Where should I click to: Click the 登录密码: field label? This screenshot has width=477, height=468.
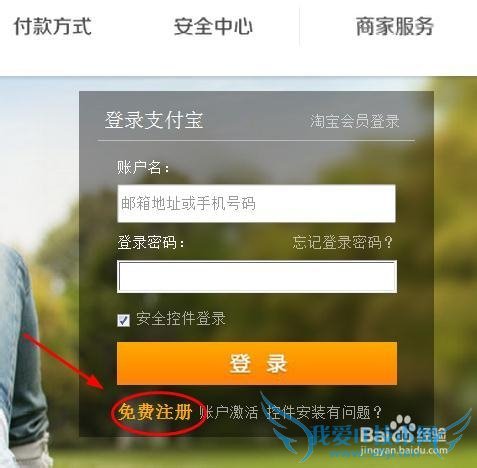pyautogui.click(x=151, y=242)
